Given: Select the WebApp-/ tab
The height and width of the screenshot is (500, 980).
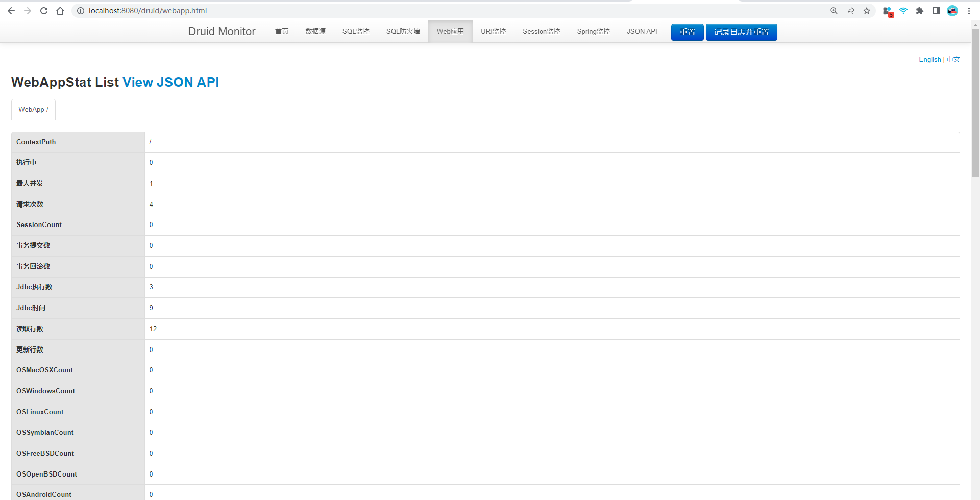Looking at the screenshot, I should 33,110.
